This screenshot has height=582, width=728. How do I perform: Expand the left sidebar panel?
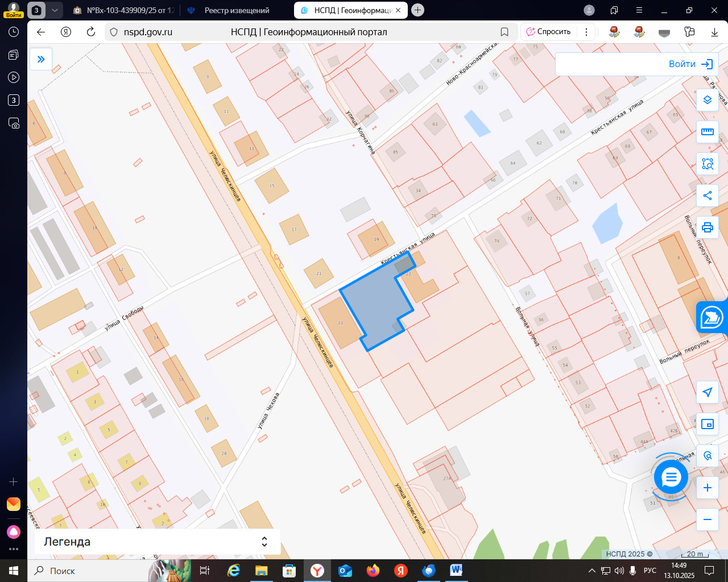point(41,59)
